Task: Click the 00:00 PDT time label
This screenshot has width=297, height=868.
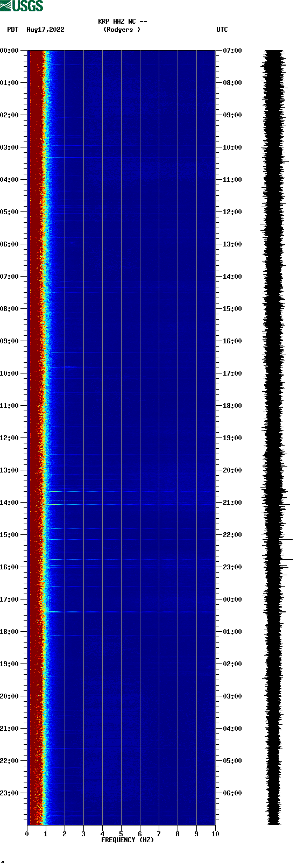Action: click(x=10, y=51)
